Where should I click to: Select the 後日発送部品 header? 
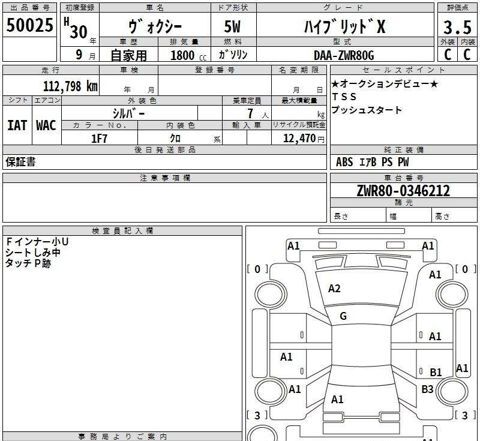coord(165,150)
